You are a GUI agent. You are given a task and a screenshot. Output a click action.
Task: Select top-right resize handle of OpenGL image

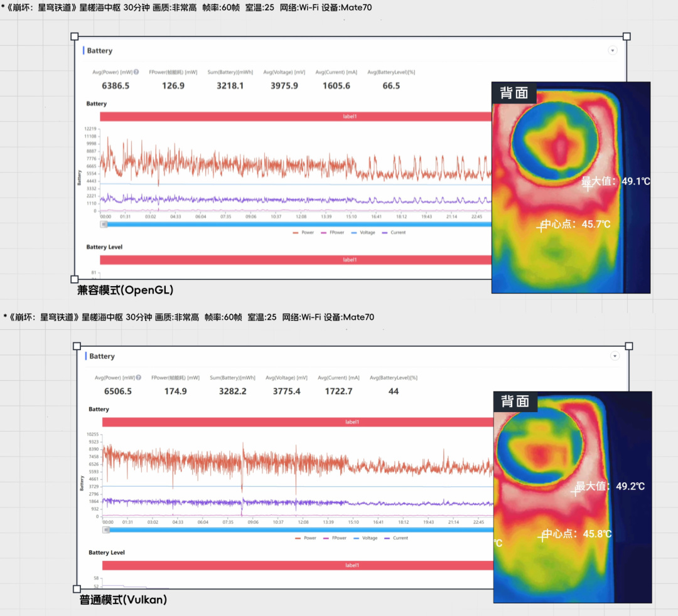pos(627,36)
